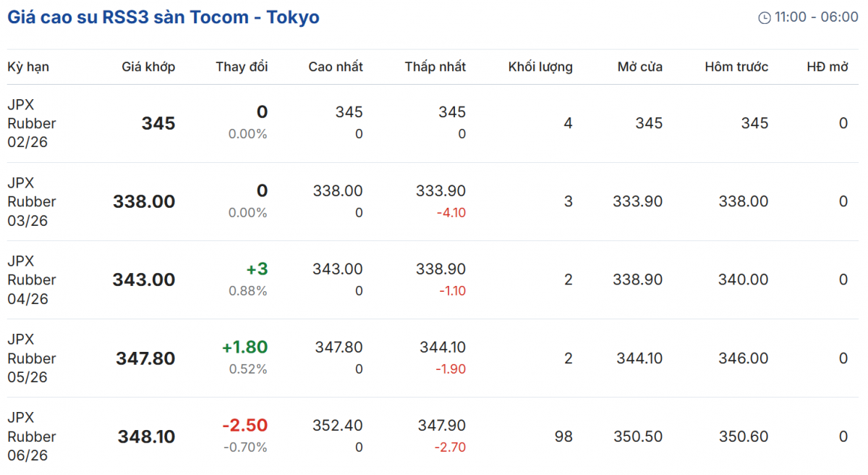Screen dimensions: 868x475
Task: Sort by the Khối lượng column header
Action: click(x=540, y=67)
